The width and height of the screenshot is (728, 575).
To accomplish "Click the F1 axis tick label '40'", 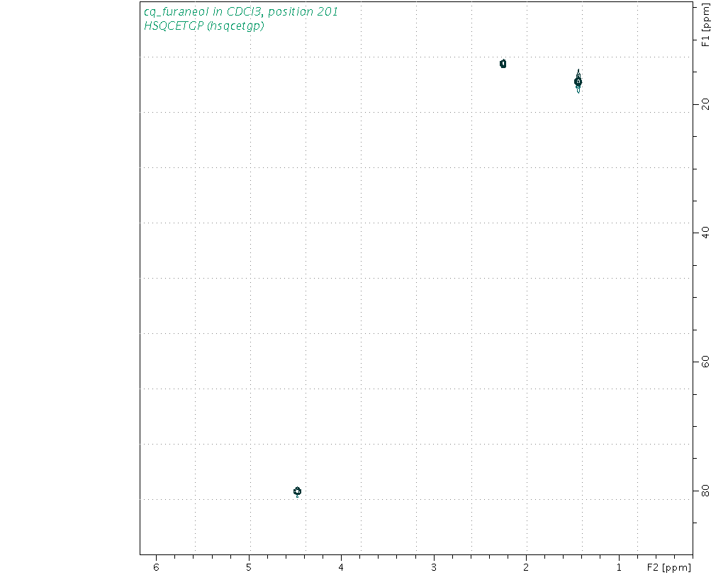I will click(x=706, y=233).
